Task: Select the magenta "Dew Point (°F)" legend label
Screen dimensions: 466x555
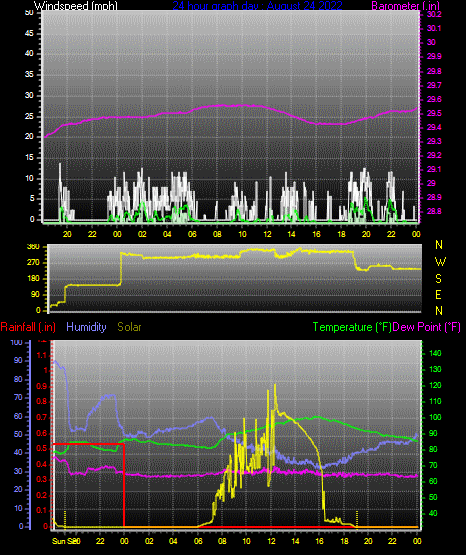Action: [426, 327]
